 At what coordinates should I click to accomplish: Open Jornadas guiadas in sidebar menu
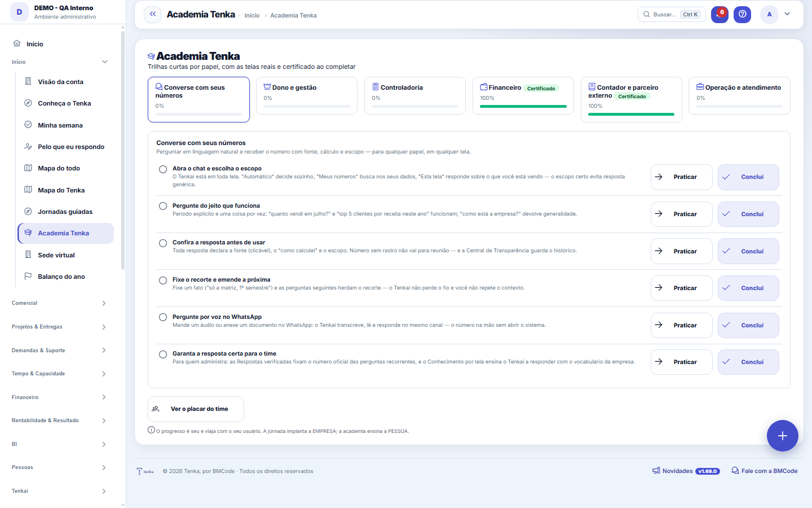[65, 212]
